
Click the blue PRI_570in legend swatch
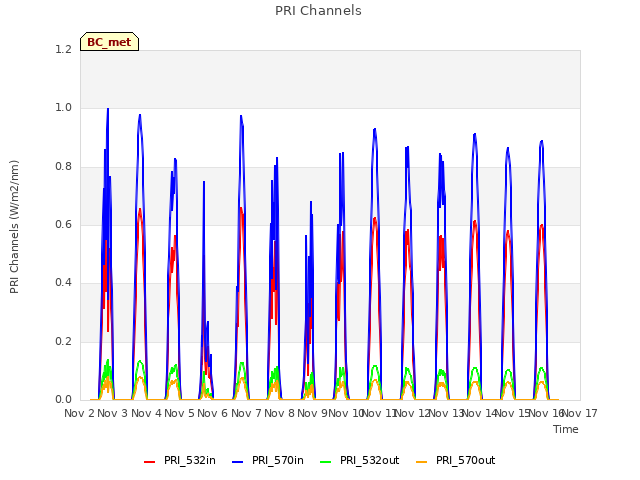(x=238, y=462)
